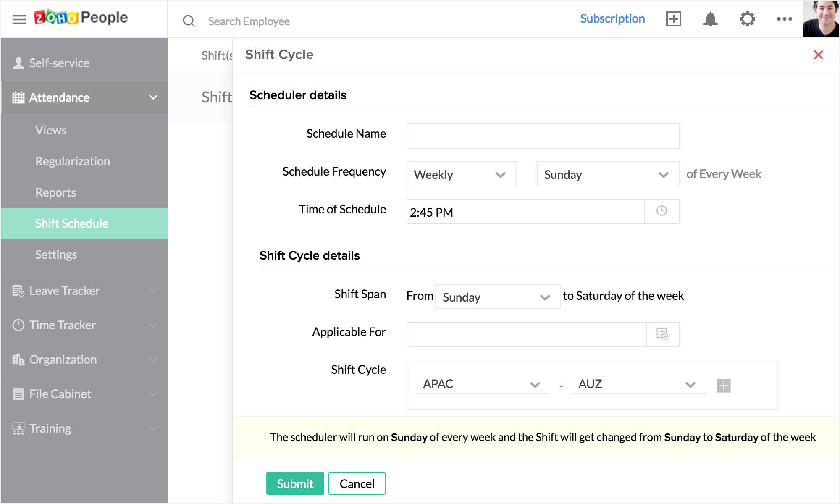Open the settings gear icon

(747, 19)
